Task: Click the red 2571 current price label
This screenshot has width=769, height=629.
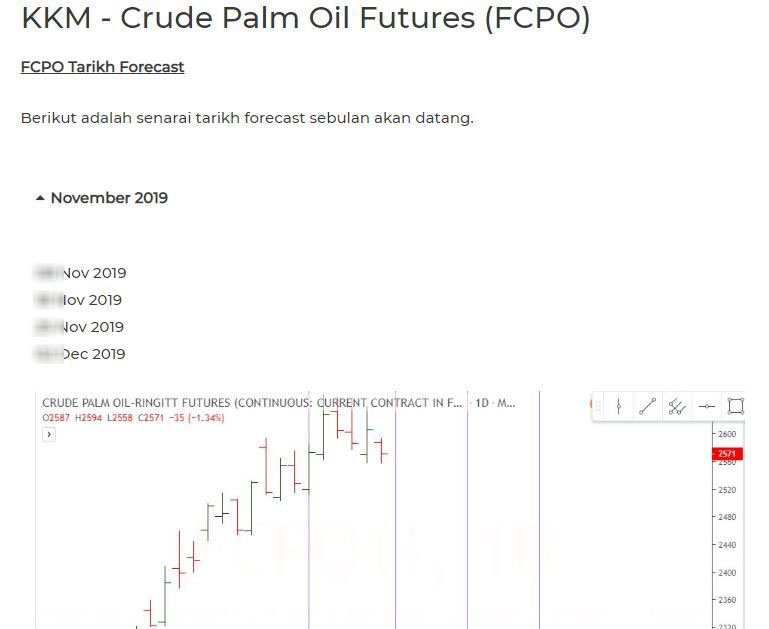Action: (x=727, y=454)
